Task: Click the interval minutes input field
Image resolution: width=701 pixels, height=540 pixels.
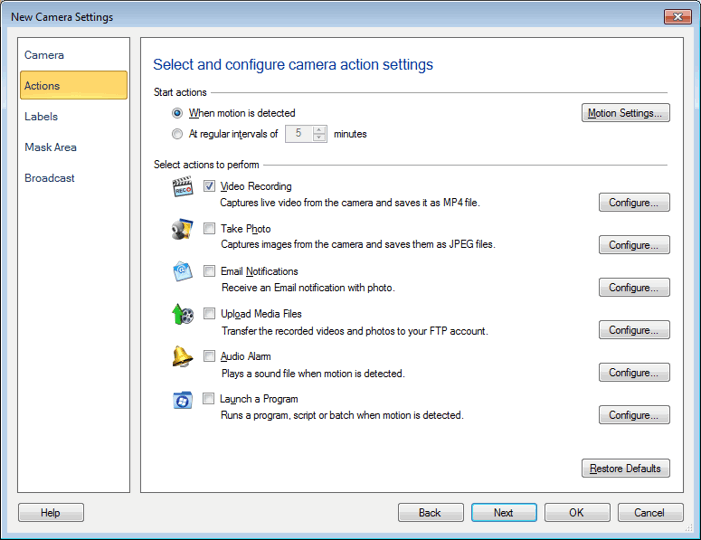Action: tap(299, 134)
